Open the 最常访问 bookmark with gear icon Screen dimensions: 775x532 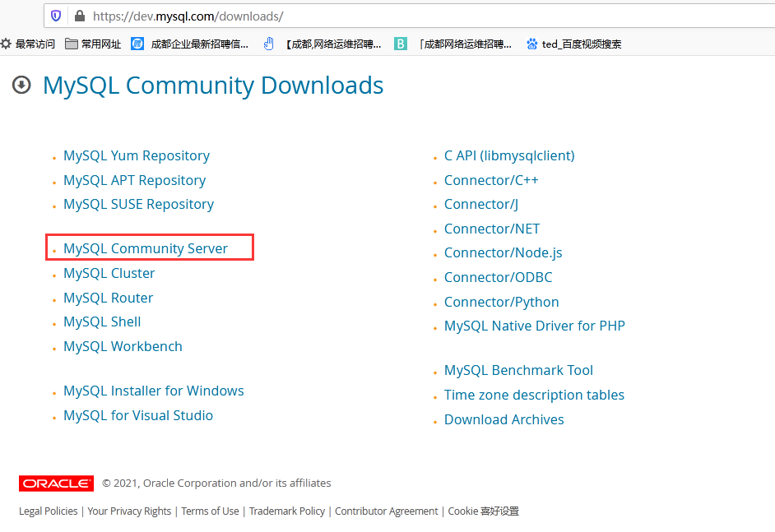28,44
